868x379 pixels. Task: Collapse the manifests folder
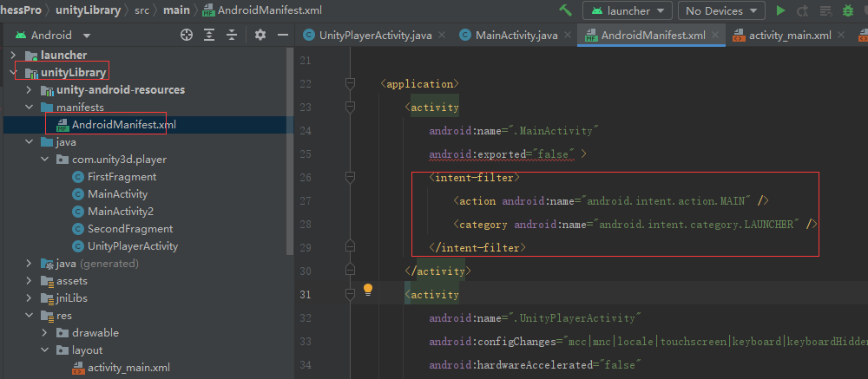coord(29,108)
